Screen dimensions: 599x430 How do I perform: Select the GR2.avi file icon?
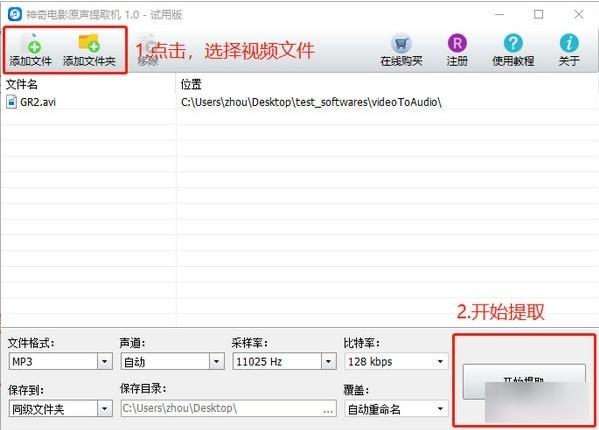point(11,102)
